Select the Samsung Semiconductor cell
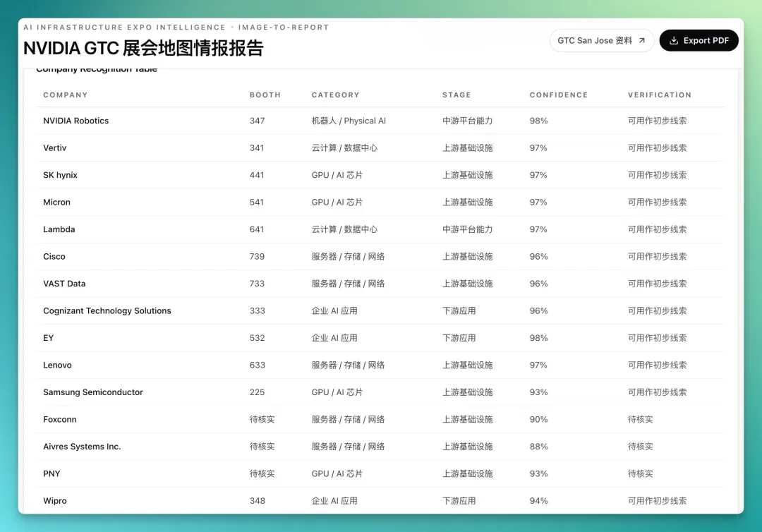Screen dimensions: 762x532 (93, 392)
